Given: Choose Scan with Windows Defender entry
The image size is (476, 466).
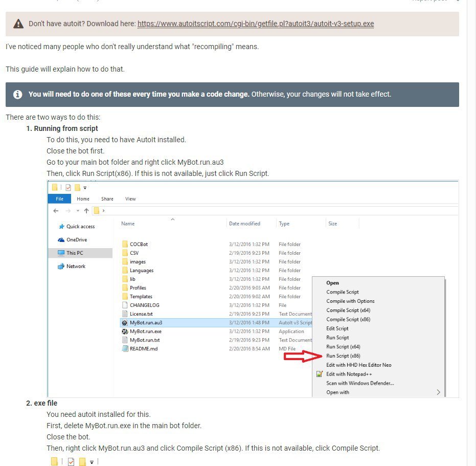Looking at the screenshot, I should 360,383.
